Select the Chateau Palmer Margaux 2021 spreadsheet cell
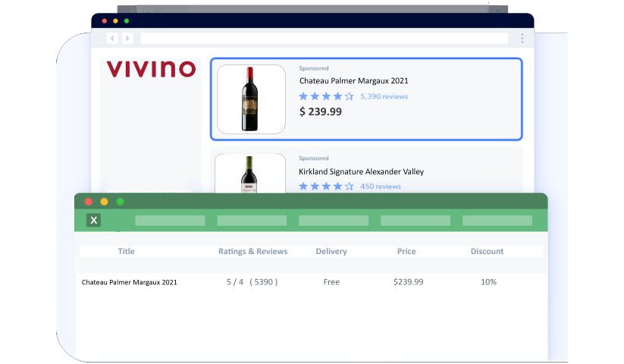Screen dimensions: 624x364 [130, 282]
